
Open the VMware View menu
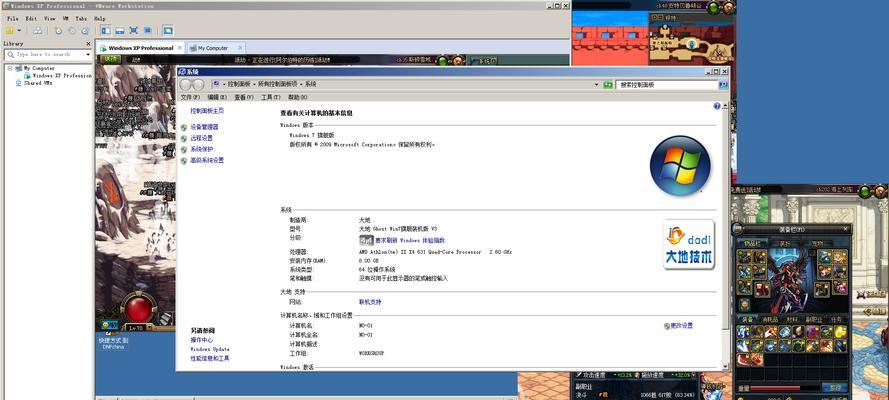(50, 19)
